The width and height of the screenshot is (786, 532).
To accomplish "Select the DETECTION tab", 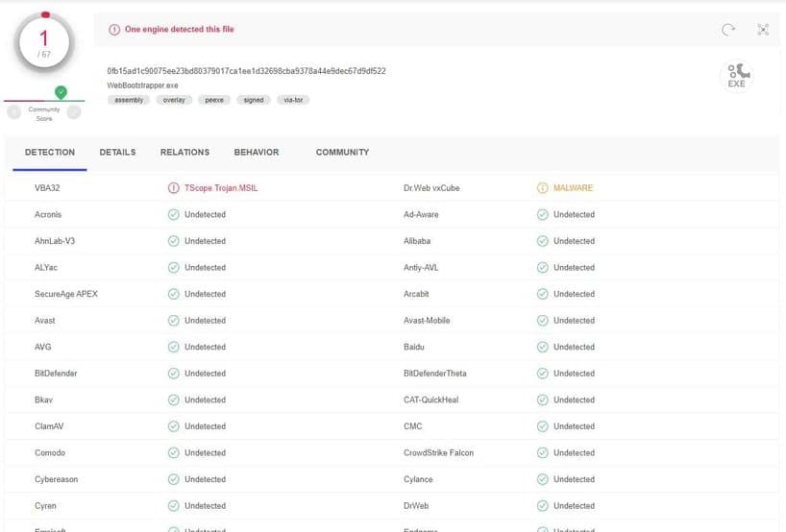I will pos(50,153).
